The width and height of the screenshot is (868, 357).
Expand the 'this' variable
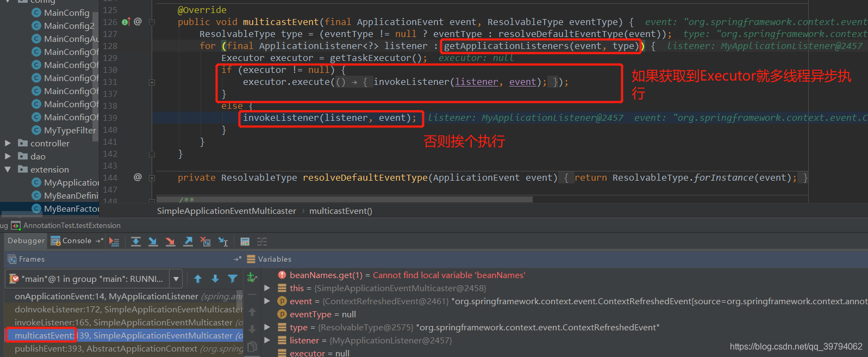[267, 288]
